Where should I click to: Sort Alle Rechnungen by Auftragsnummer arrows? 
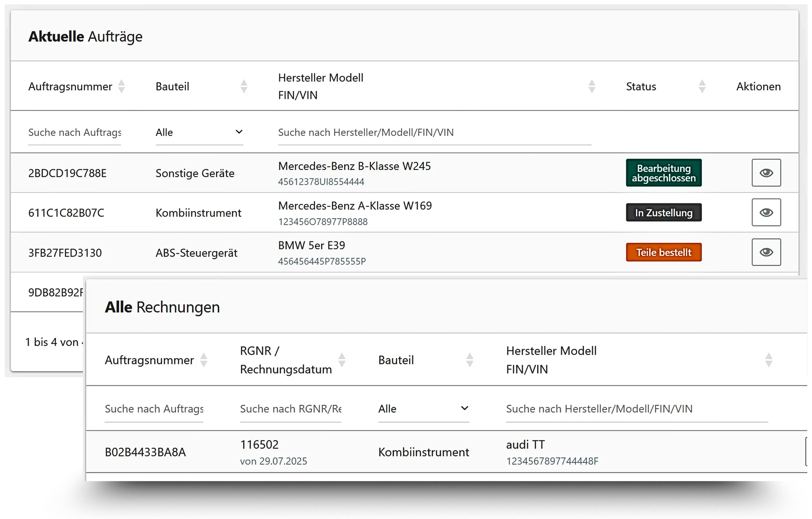click(204, 360)
